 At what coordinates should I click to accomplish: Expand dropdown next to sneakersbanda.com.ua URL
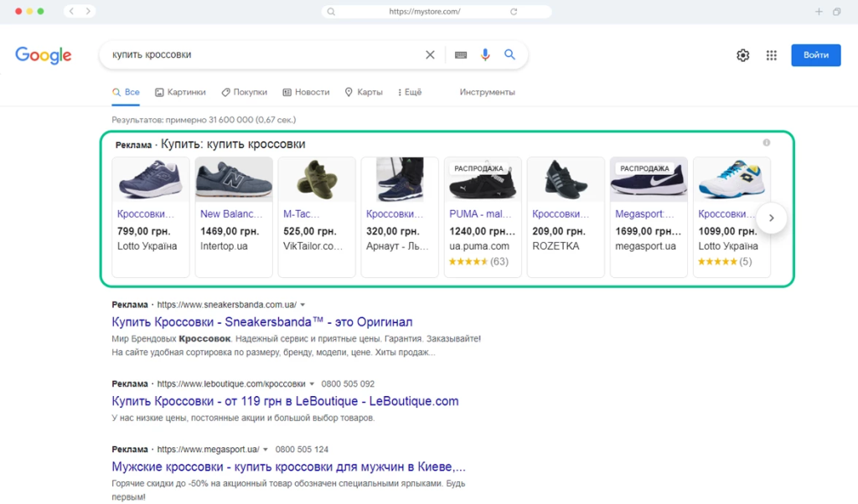tap(303, 305)
